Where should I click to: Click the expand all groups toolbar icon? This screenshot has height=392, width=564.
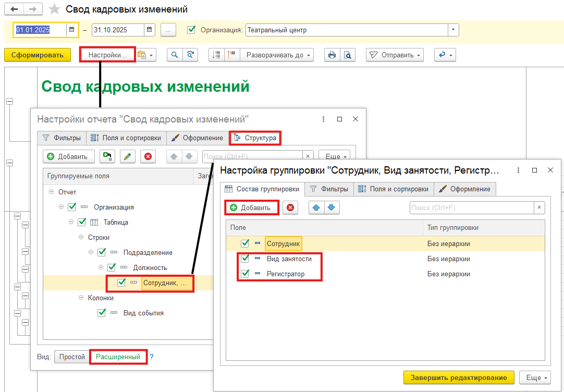[x=232, y=55]
